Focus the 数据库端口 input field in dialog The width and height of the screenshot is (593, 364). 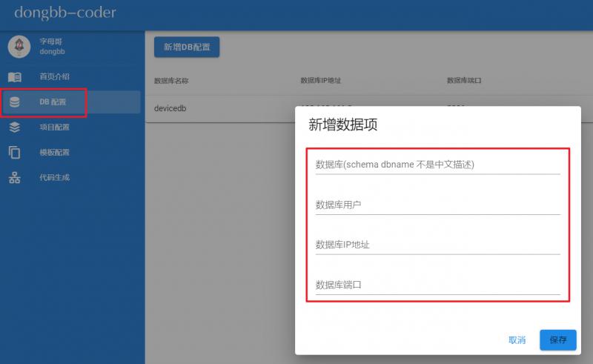438,285
